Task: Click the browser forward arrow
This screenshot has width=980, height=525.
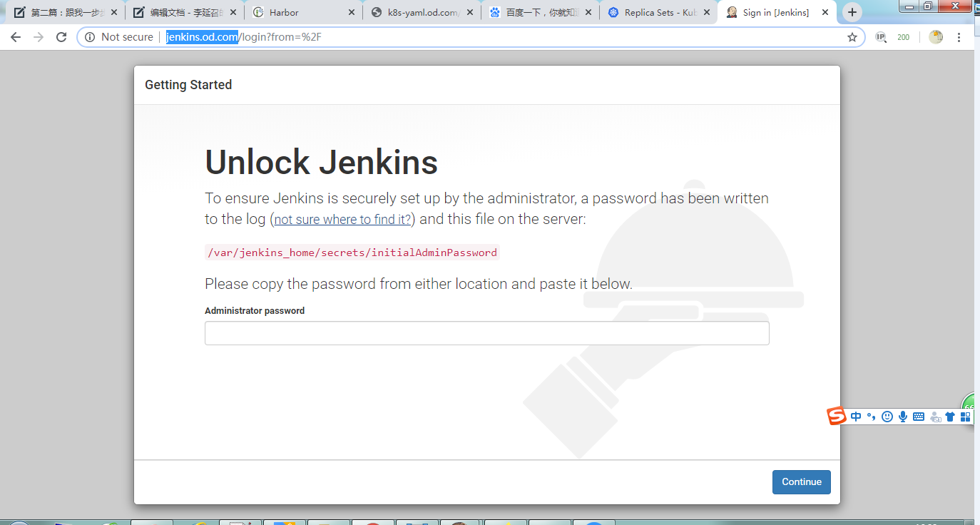Action: [39, 37]
